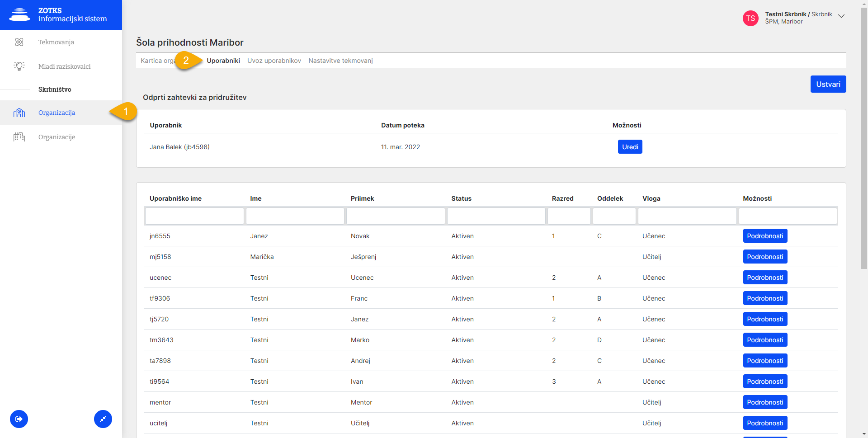Click the Datum poteka column header
868x438 pixels.
(x=403, y=125)
